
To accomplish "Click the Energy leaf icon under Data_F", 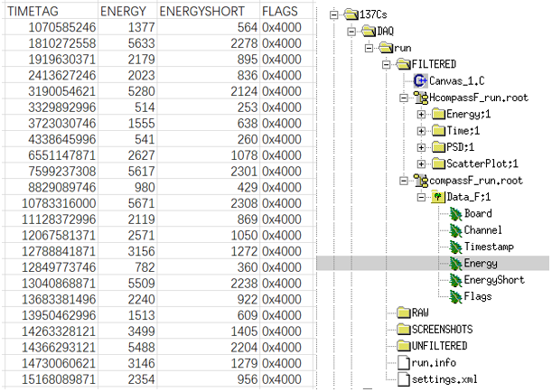I will click(455, 263).
